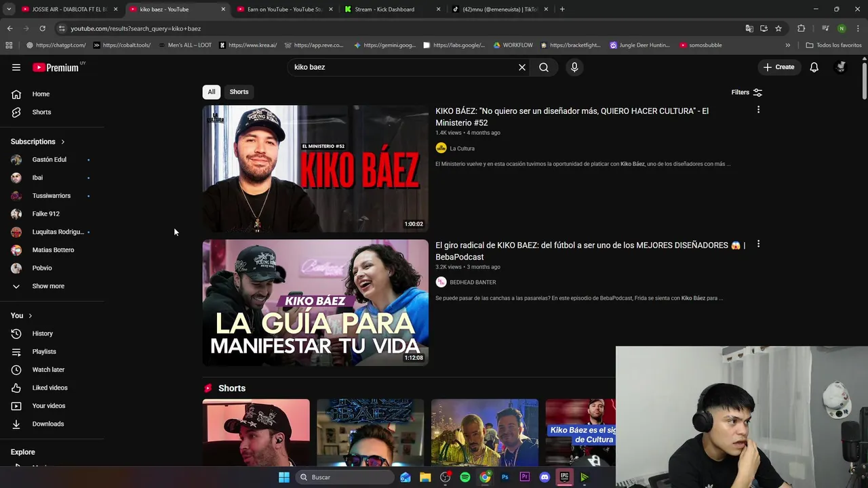Open the translate page icon
The image size is (868, 488).
(749, 28)
